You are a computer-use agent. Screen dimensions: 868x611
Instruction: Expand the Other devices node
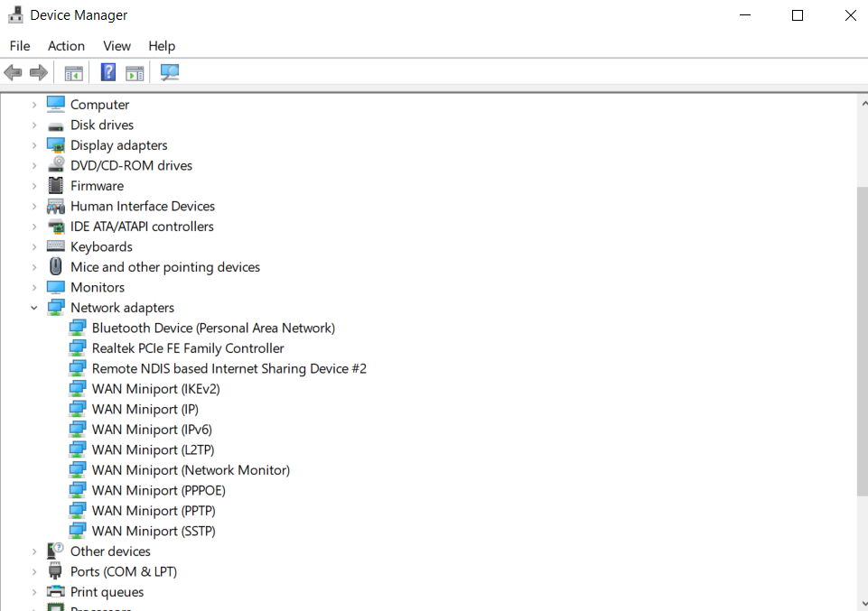tap(34, 551)
